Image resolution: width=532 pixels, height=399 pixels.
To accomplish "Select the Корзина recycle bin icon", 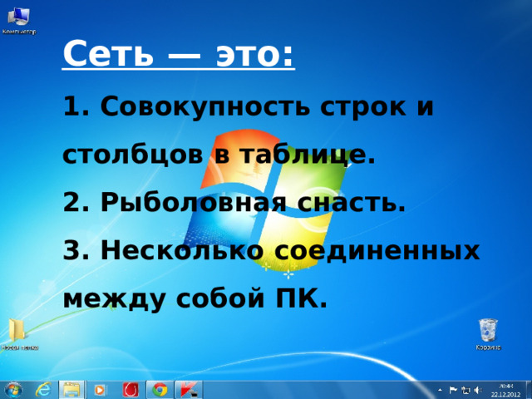I will pos(488,334).
